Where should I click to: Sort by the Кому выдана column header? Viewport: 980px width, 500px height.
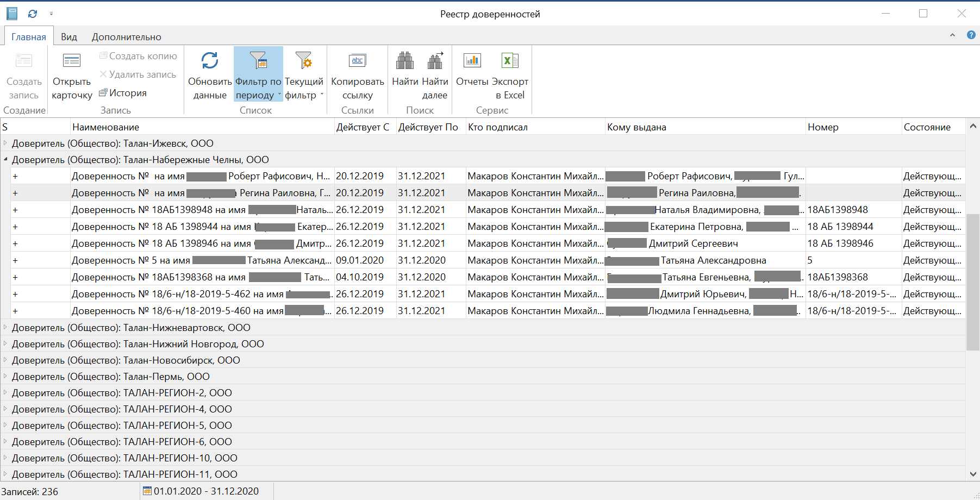(706, 127)
